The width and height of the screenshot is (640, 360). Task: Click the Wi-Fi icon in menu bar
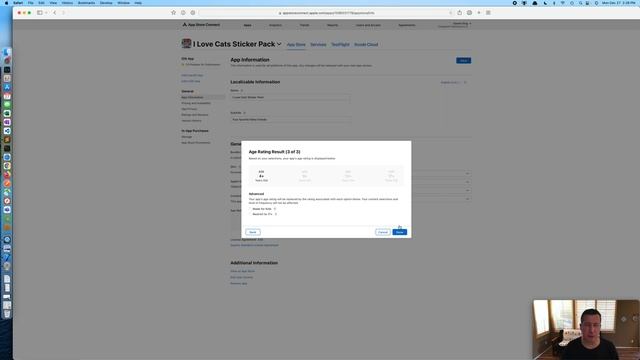562,3
